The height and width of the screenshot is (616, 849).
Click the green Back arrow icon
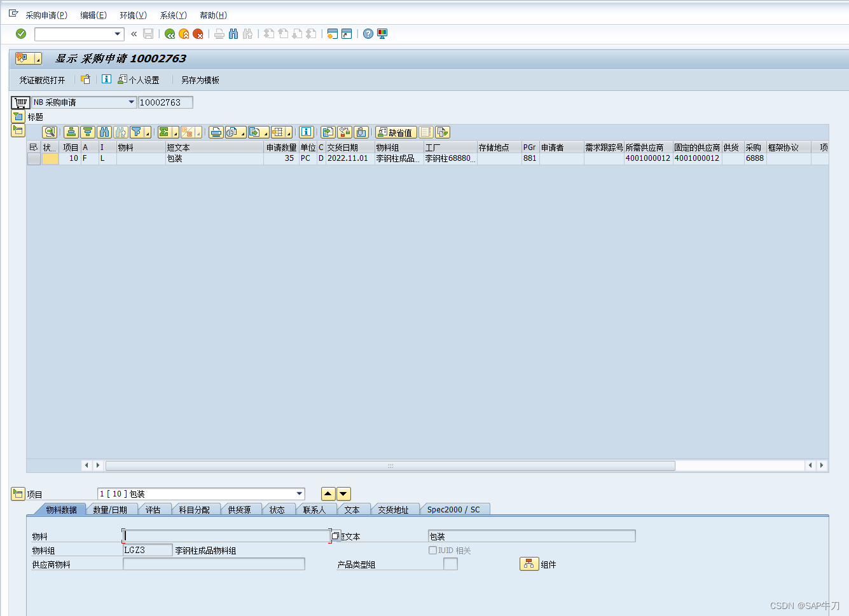click(x=170, y=34)
